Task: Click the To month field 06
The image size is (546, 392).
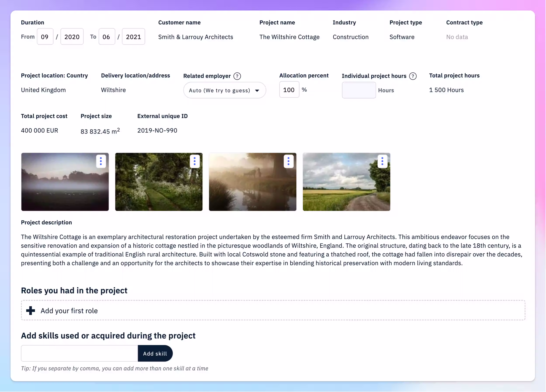Action: point(106,37)
